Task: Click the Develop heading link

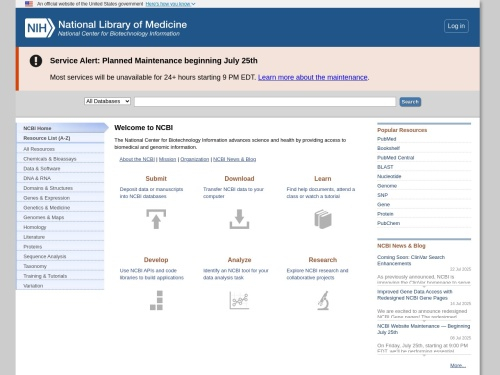Action: 156,260
